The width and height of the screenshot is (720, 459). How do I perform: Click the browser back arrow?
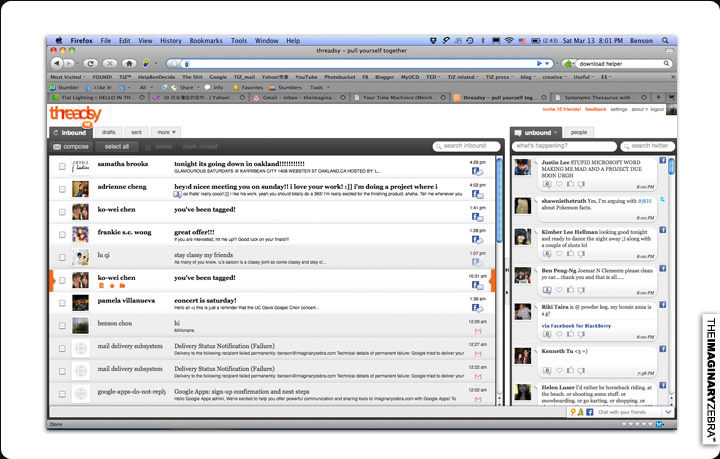click(56, 63)
